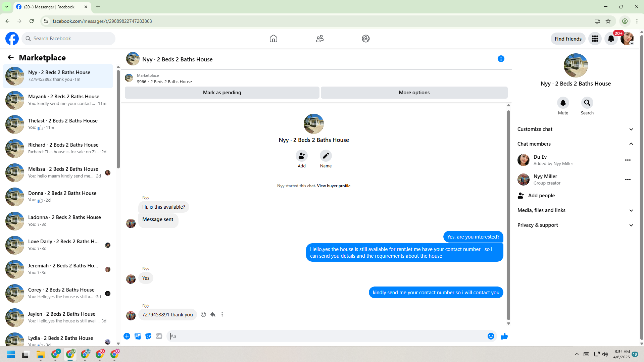Open Windows Start menu
The height and width of the screenshot is (362, 644).
click(11, 355)
